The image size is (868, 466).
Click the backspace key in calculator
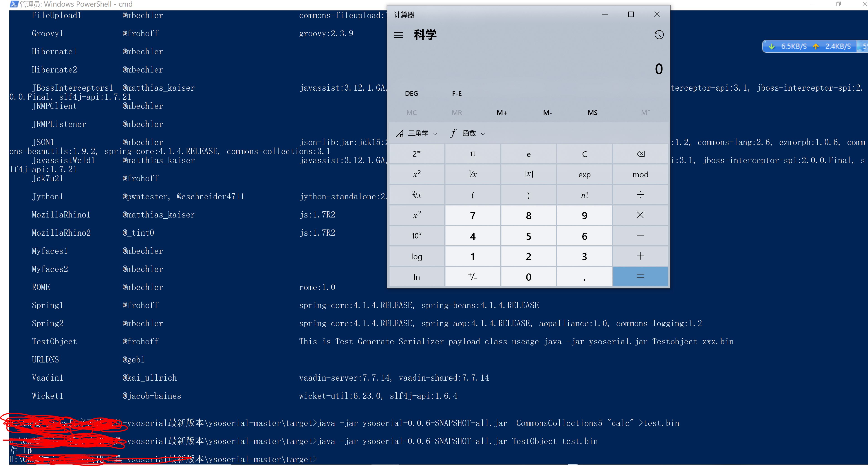[640, 154]
